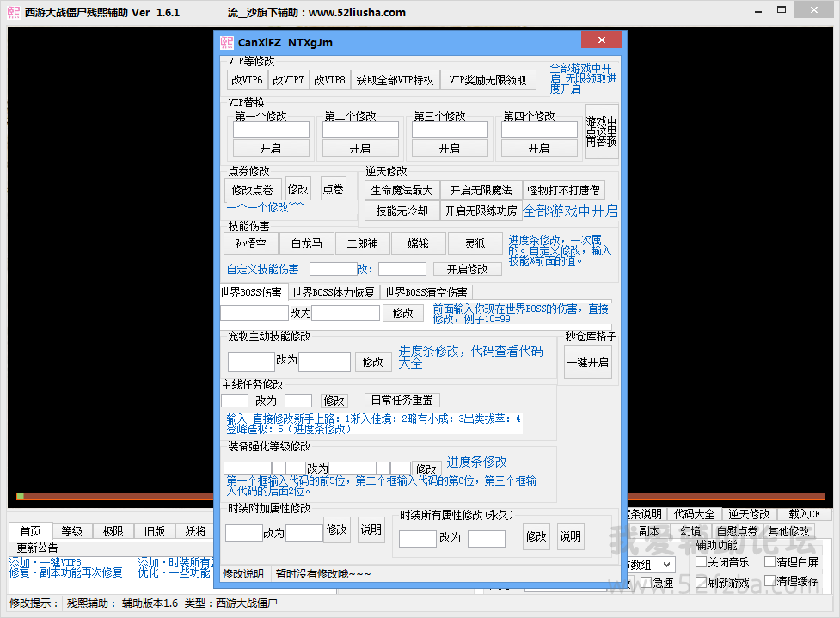Toggle 清理缓存 checkbox
Viewport: 840px width, 618px height.
click(x=791, y=581)
